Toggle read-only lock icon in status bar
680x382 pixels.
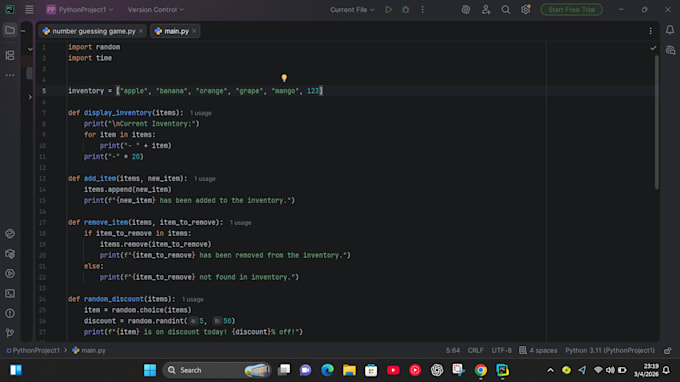(668, 350)
